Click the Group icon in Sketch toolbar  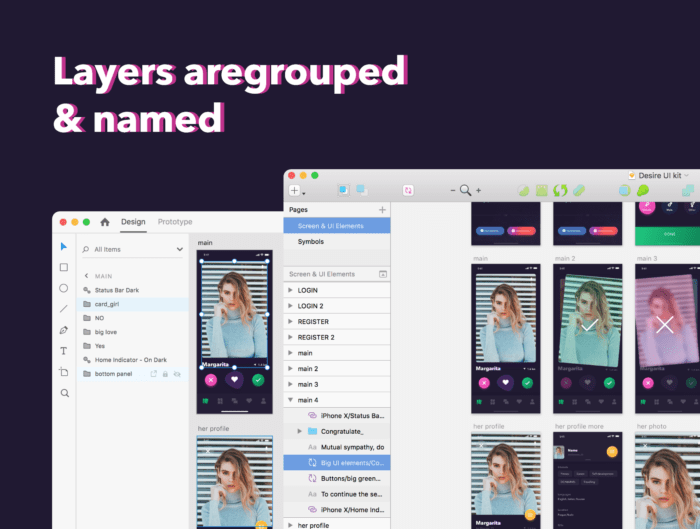343,191
